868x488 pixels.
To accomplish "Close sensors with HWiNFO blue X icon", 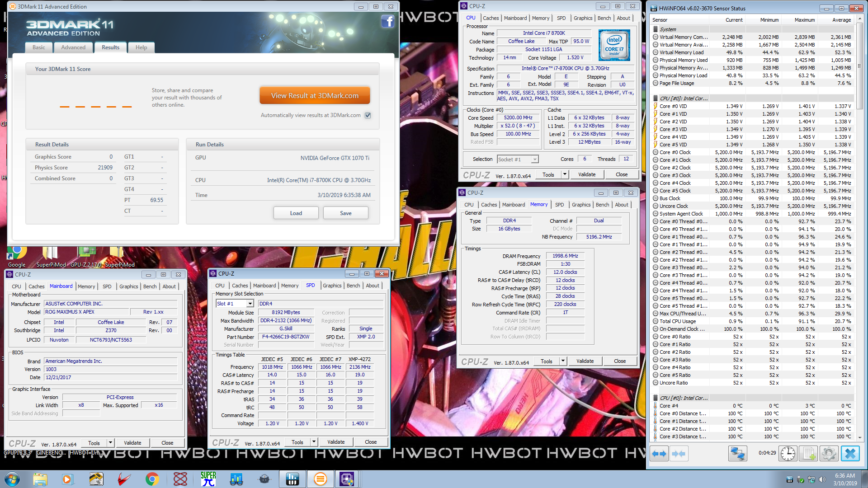I will click(x=850, y=453).
